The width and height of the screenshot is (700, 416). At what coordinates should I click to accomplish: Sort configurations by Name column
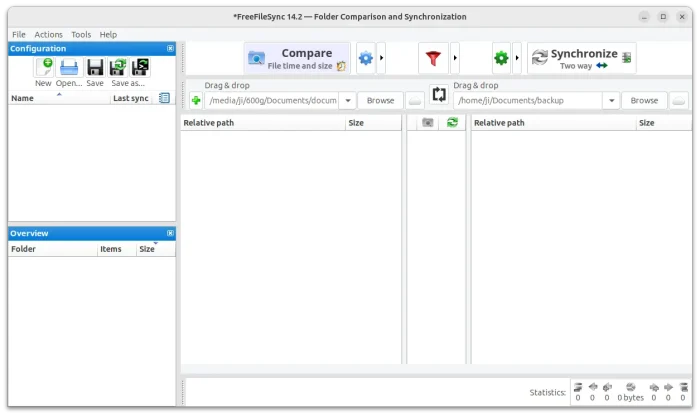click(59, 98)
